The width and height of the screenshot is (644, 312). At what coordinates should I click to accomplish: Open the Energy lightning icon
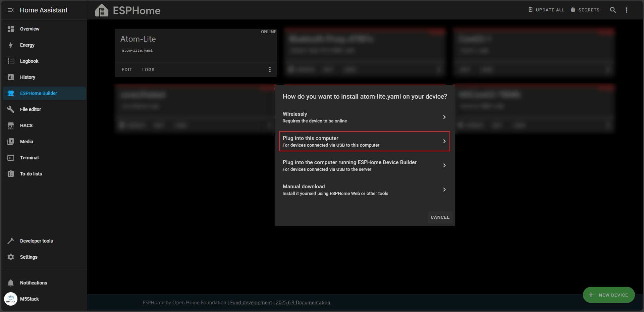click(11, 45)
